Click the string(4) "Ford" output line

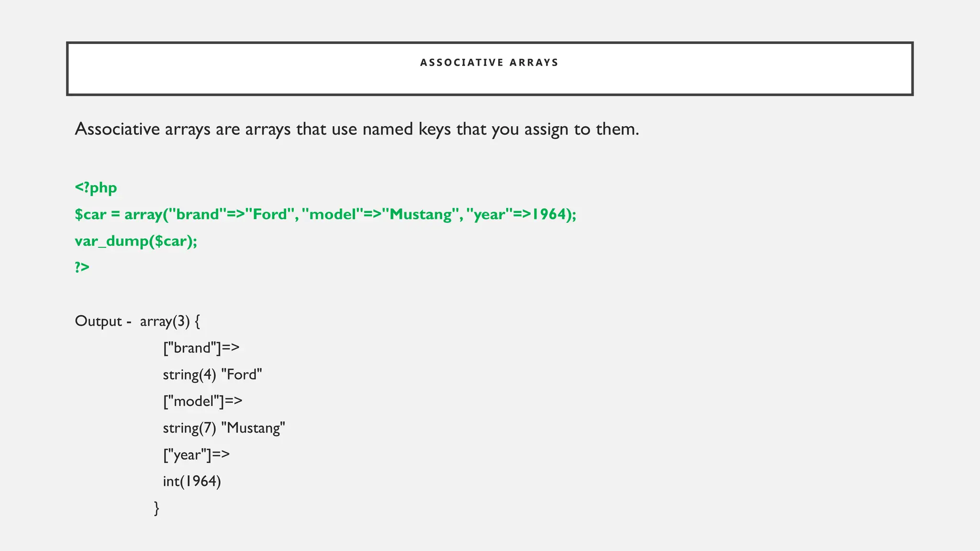pyautogui.click(x=212, y=375)
